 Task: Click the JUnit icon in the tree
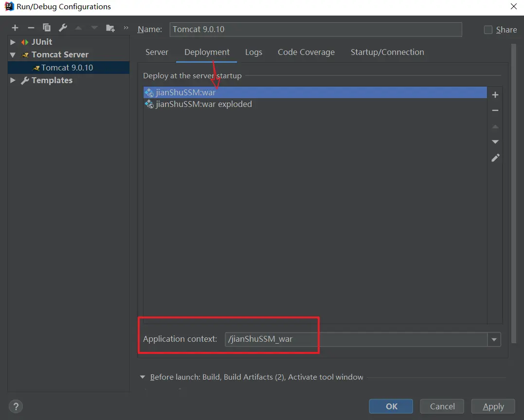(x=25, y=42)
